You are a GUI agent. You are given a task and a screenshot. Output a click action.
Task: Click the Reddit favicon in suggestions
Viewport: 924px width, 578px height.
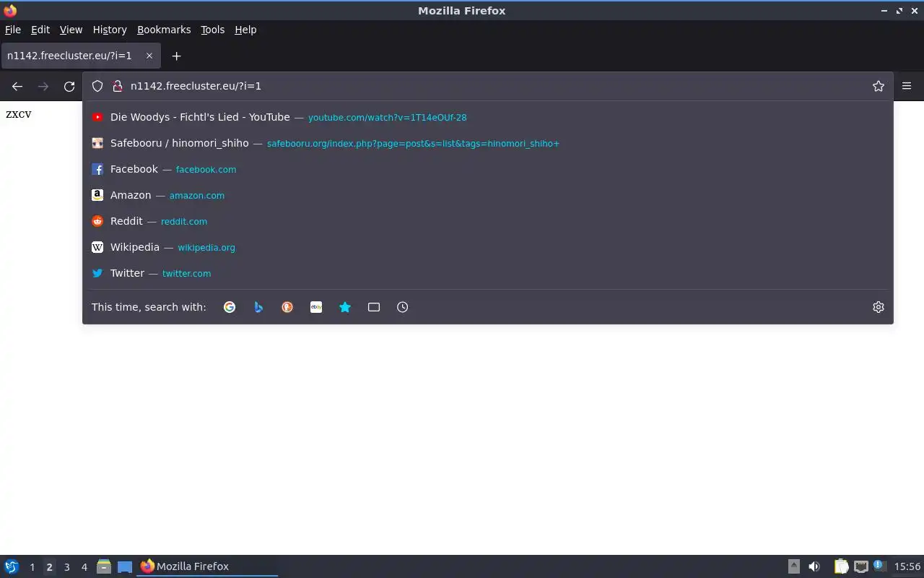pyautogui.click(x=97, y=221)
